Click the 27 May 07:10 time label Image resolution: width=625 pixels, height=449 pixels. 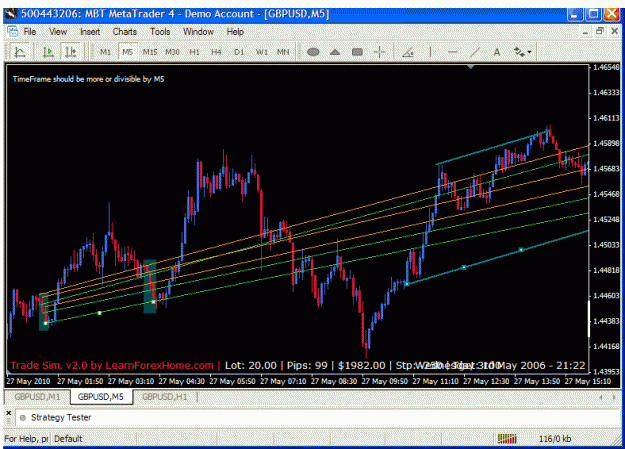pyautogui.click(x=283, y=381)
